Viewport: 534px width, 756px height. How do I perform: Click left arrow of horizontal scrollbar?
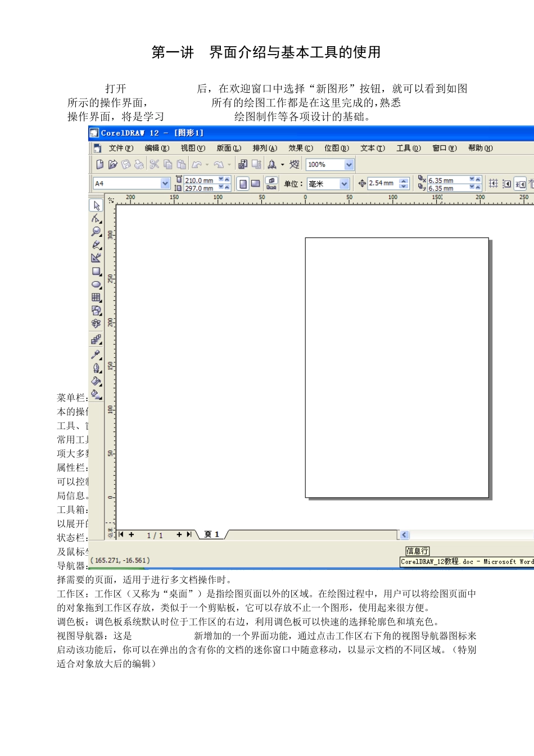[x=404, y=535]
